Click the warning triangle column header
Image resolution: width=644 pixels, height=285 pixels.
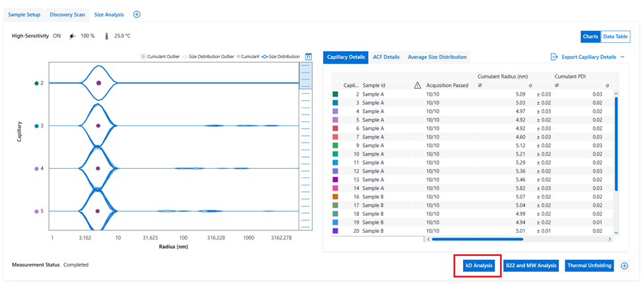tap(417, 85)
